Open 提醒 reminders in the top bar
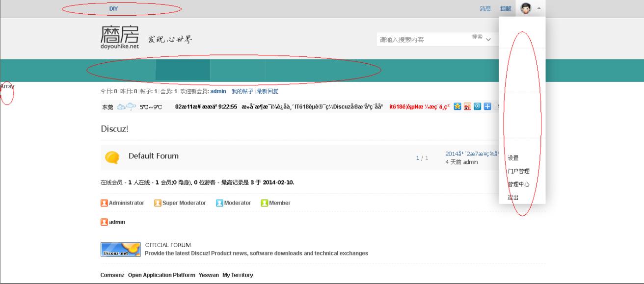This screenshot has width=644, height=284. (506, 9)
